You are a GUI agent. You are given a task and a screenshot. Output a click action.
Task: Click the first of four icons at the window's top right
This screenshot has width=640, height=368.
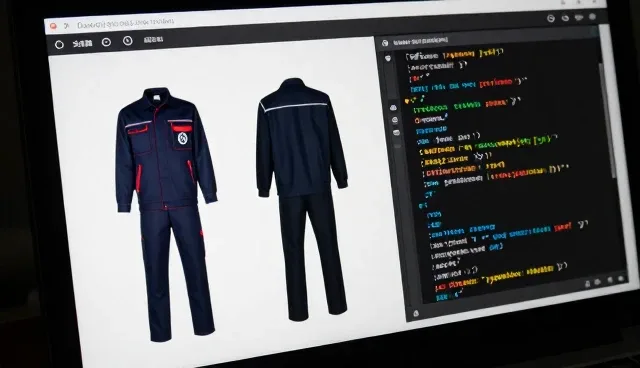(551, 18)
